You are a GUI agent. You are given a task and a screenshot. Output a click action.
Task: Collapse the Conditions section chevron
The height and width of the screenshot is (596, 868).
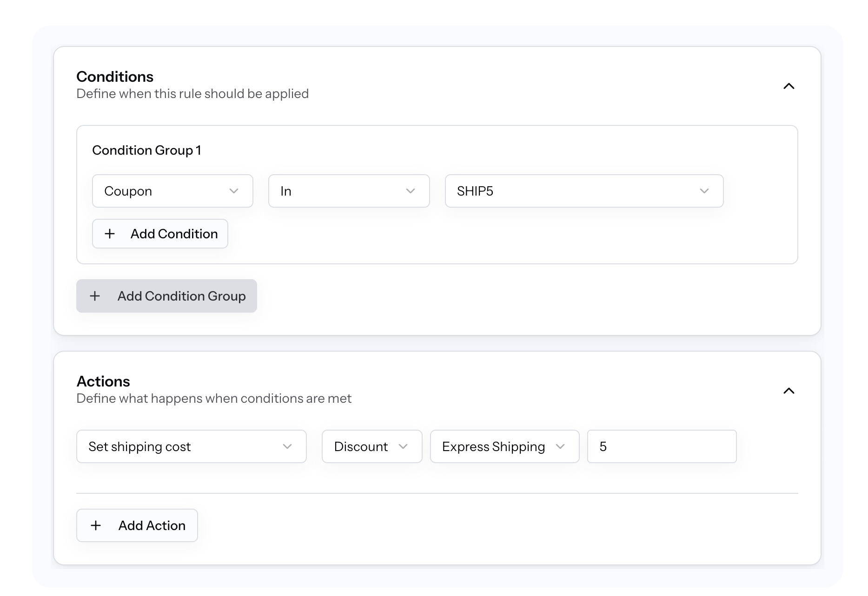pos(788,86)
